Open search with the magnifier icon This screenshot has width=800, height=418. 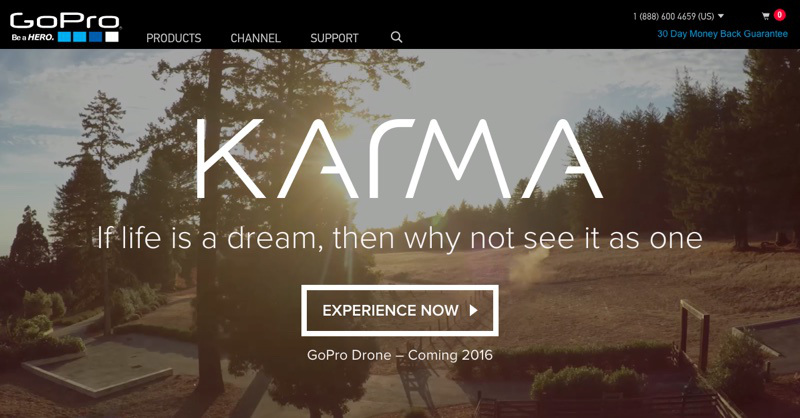[396, 37]
